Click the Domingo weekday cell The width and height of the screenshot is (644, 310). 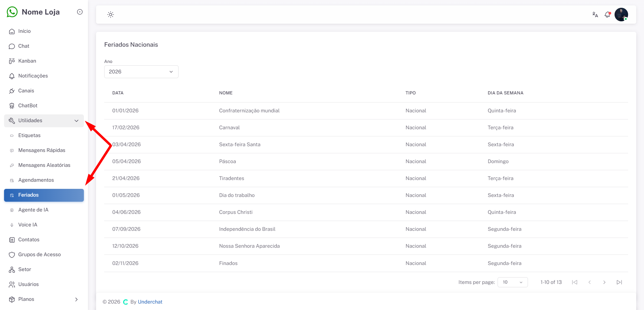click(498, 161)
